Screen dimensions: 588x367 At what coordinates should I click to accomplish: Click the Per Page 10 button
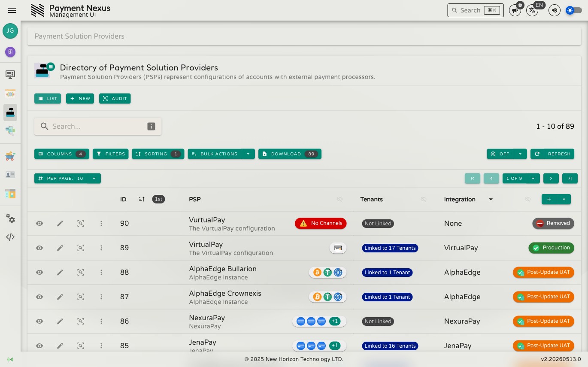[x=61, y=178]
